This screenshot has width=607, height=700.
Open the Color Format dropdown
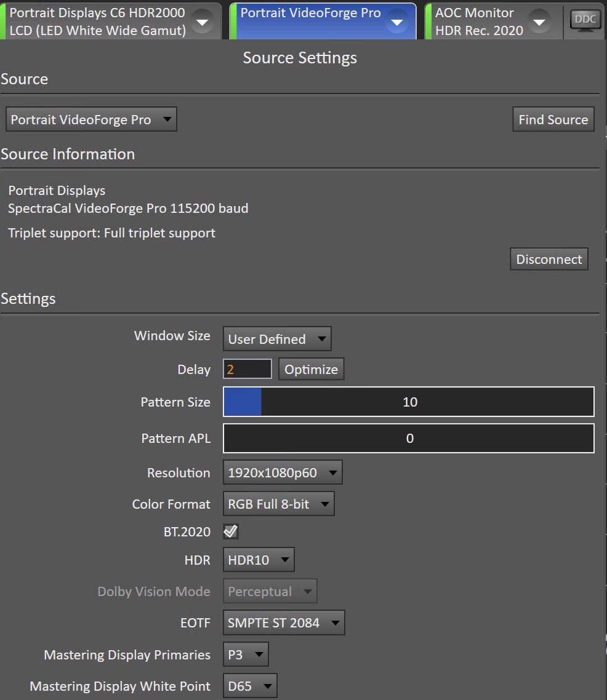(279, 504)
